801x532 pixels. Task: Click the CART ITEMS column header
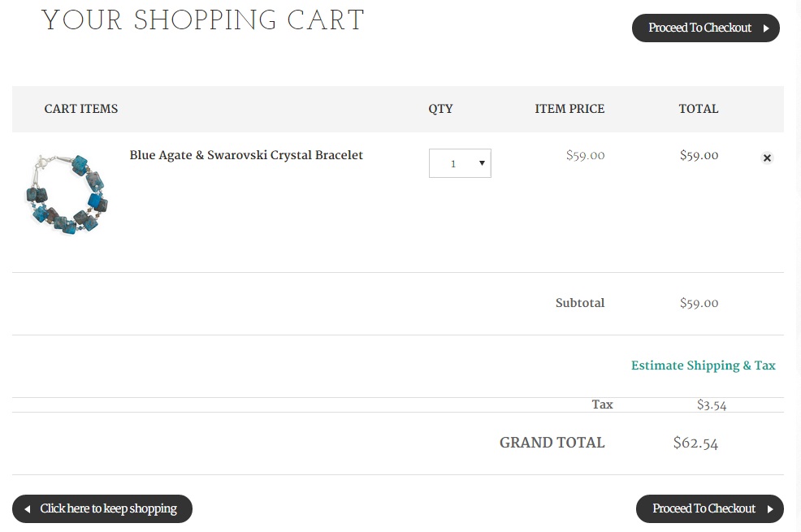click(x=81, y=109)
